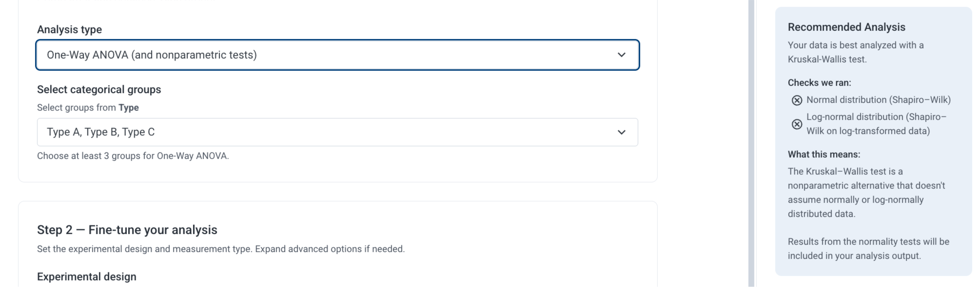Click the Type A, Type B, Type C text

(x=101, y=132)
